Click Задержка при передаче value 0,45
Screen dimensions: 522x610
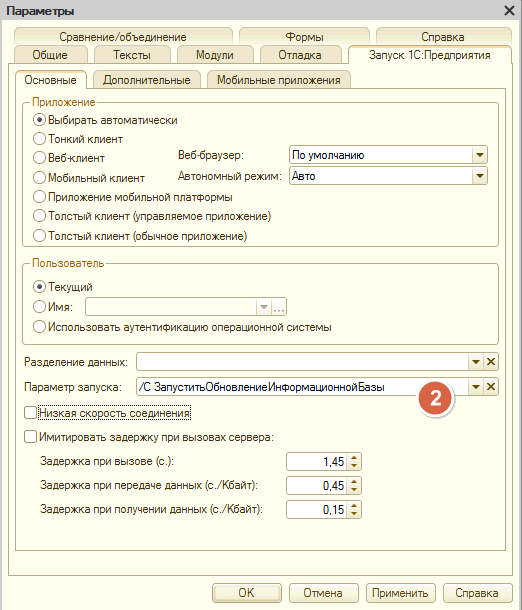(x=317, y=486)
